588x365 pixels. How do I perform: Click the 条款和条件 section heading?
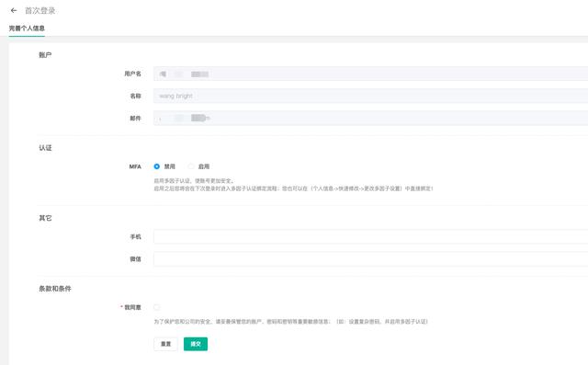point(55,289)
